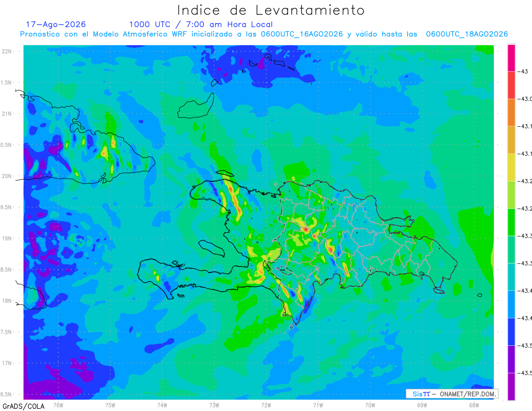Click the magenta swatch atop the color scale
532x411 pixels.
coord(511,58)
